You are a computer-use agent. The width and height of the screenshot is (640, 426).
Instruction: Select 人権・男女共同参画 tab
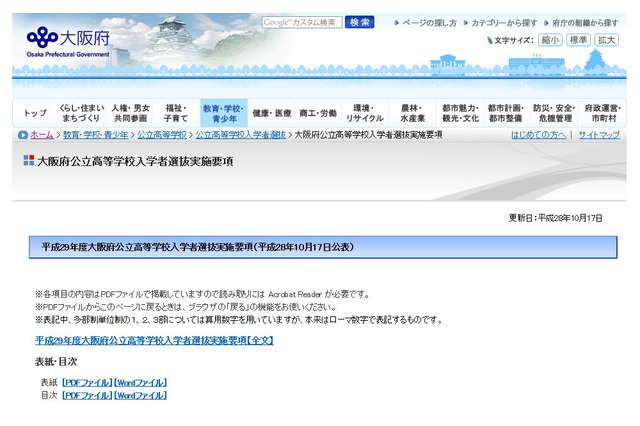(130, 113)
